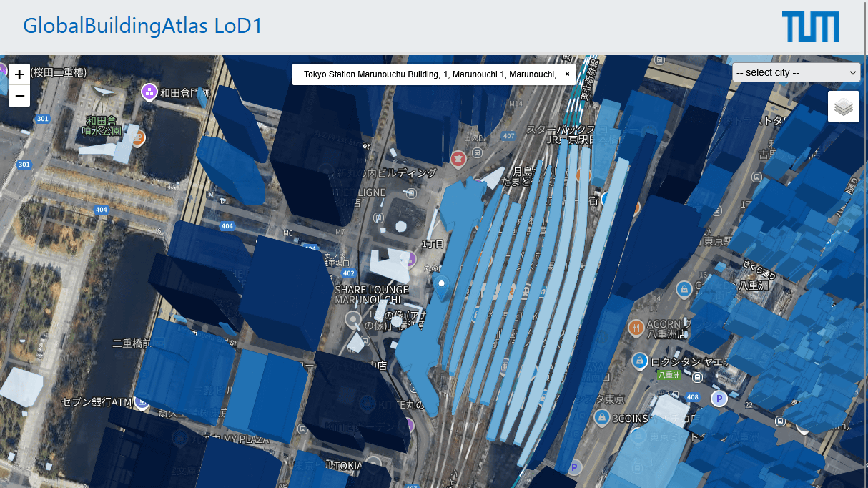Screen dimensions: 868x488
Task: Click the bus stop icon near 八重洲 label
Action: (x=697, y=377)
